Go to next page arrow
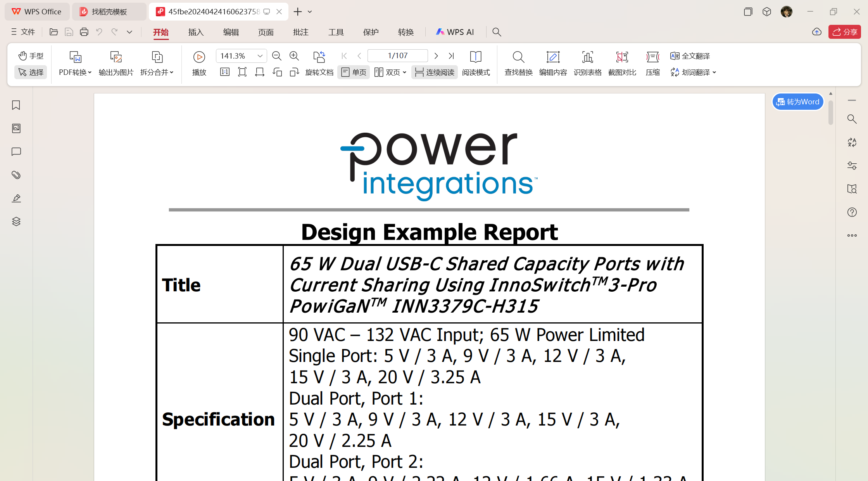Viewport: 868px width, 481px height. [x=436, y=56]
